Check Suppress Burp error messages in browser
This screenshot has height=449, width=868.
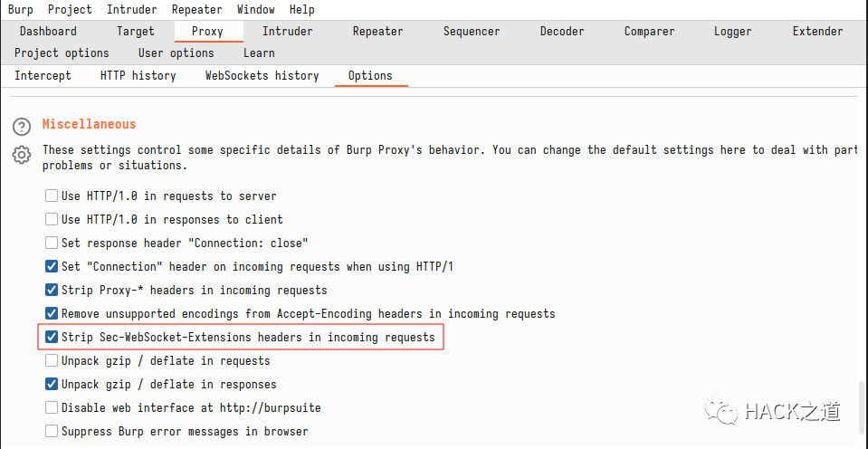click(x=52, y=431)
